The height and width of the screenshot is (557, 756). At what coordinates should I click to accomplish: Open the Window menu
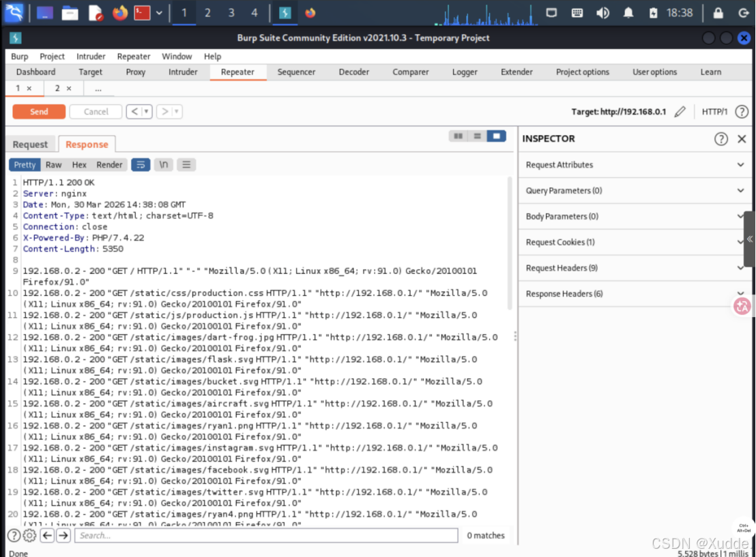(x=177, y=57)
